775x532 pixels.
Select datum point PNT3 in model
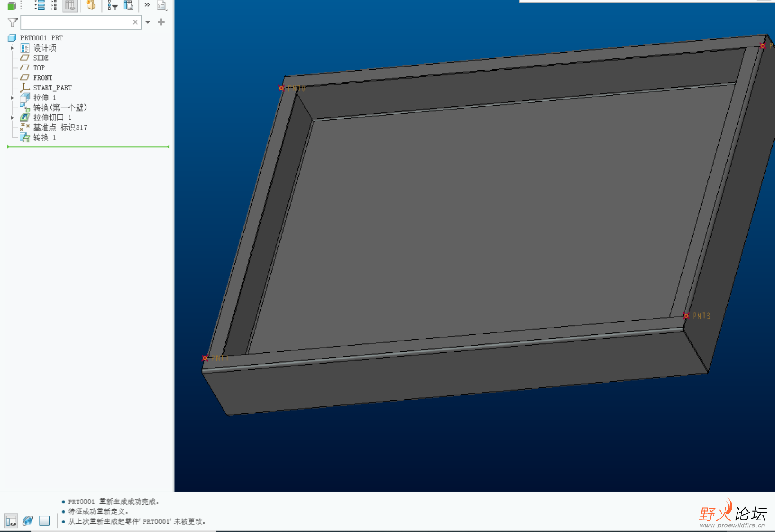(x=686, y=316)
